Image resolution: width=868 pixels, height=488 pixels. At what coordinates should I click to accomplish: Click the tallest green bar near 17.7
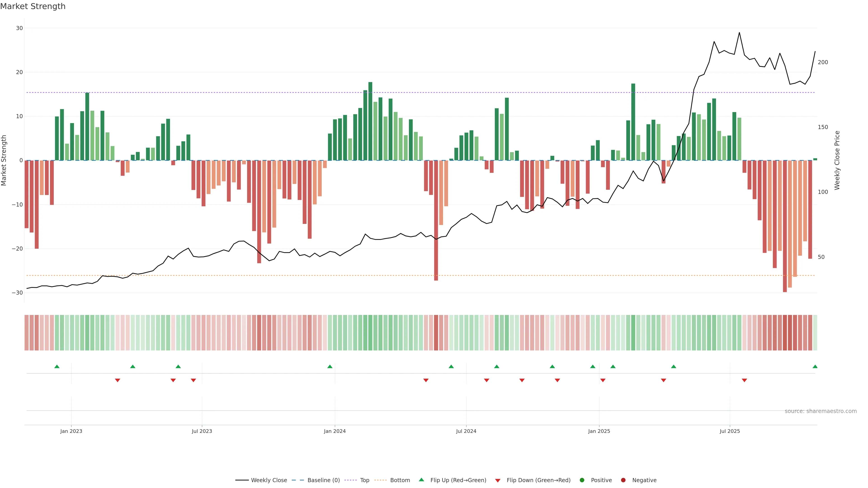tap(370, 121)
